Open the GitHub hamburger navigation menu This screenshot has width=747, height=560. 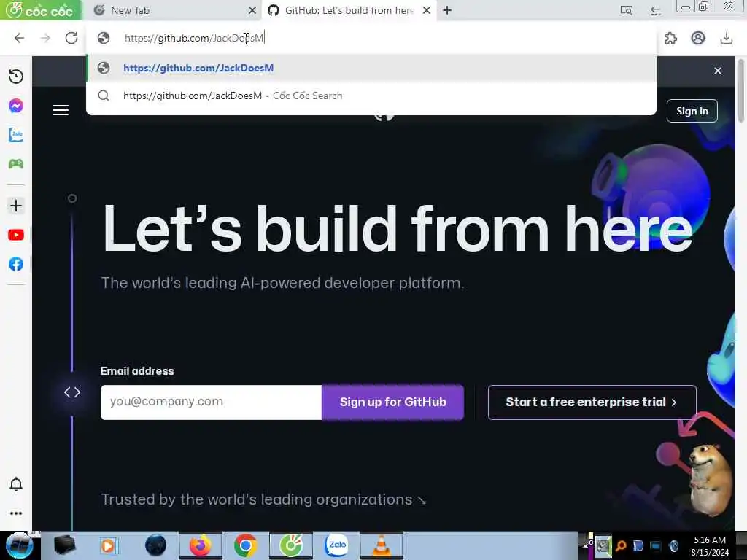pyautogui.click(x=61, y=111)
